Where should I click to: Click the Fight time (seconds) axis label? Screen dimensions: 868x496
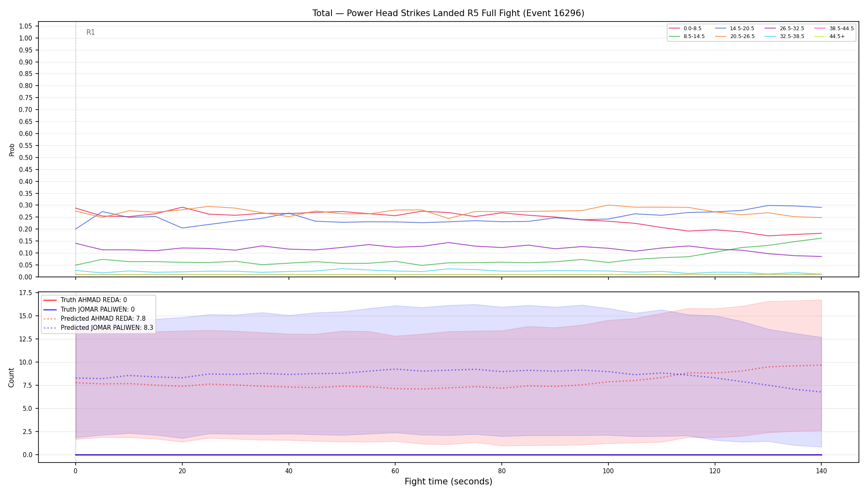click(448, 482)
